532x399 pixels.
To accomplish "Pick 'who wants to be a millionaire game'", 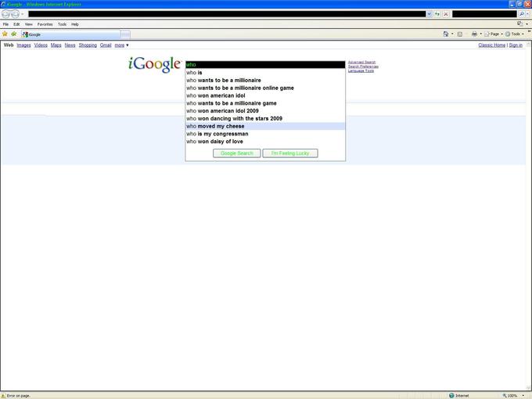I will [265, 103].
